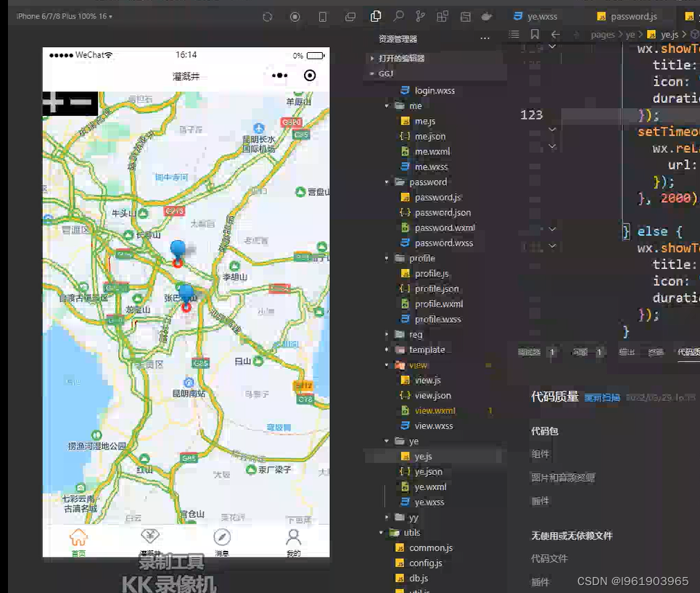700x593 pixels.
Task: Open me.js in file tree
Action: point(425,121)
